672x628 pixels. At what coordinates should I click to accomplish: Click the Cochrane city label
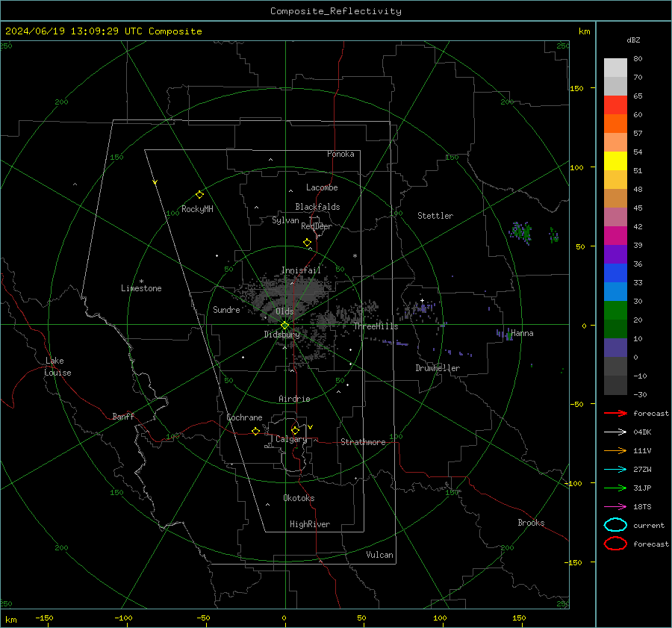(244, 417)
